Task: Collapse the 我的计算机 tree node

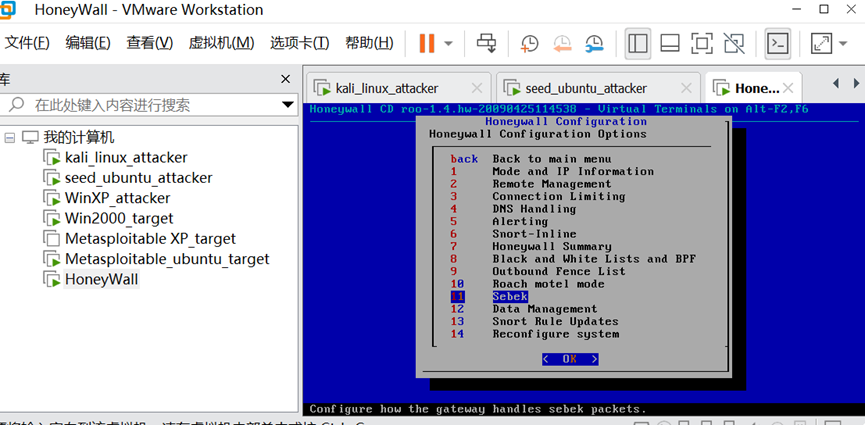Action: [x=9, y=138]
